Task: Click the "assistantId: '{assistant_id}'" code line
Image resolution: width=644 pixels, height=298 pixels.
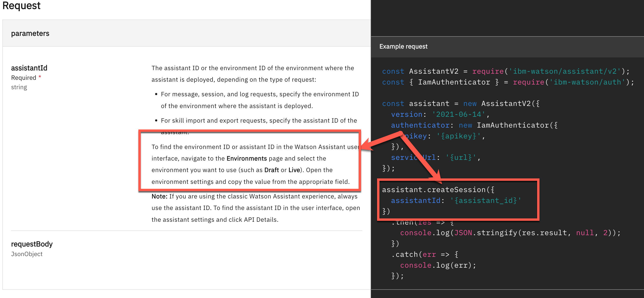Action: 456,201
